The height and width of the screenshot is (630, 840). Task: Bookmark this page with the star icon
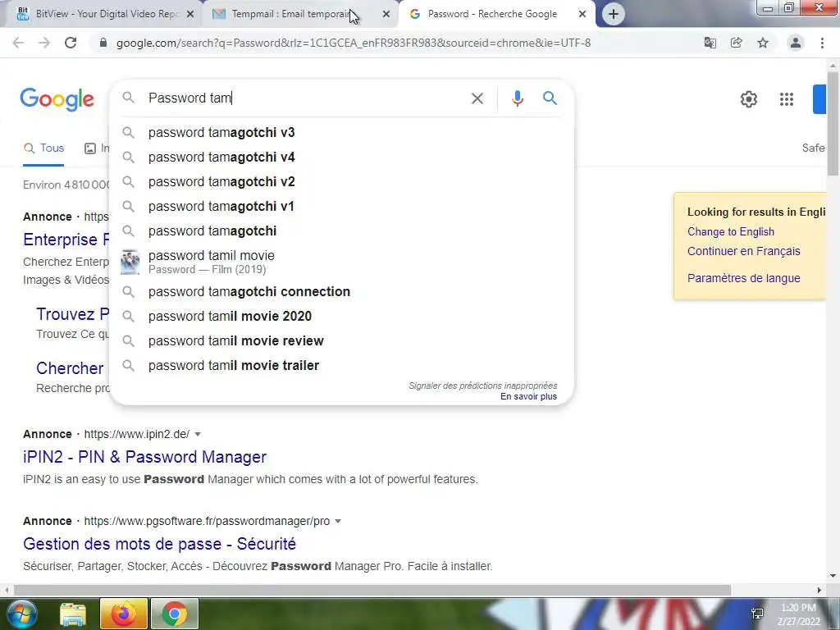tap(763, 43)
